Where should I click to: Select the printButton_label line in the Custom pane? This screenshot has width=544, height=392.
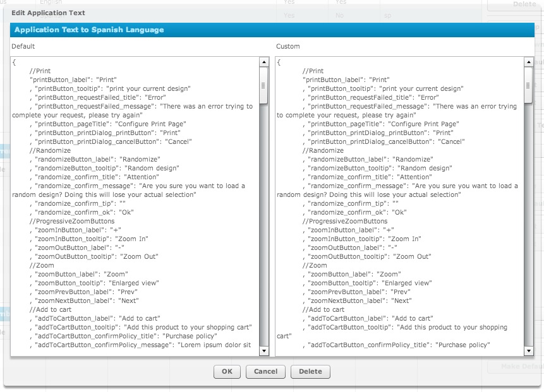tap(346, 80)
